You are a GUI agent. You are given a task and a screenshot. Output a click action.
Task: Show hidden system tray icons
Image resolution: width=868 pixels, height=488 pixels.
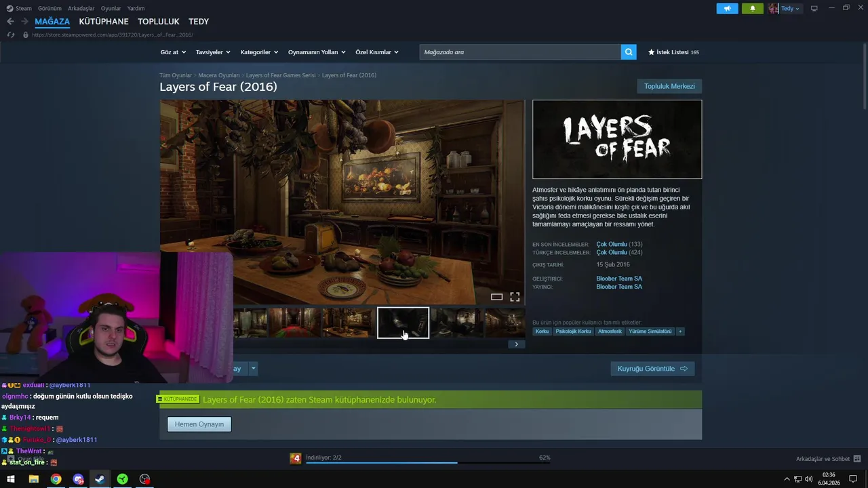tap(787, 479)
